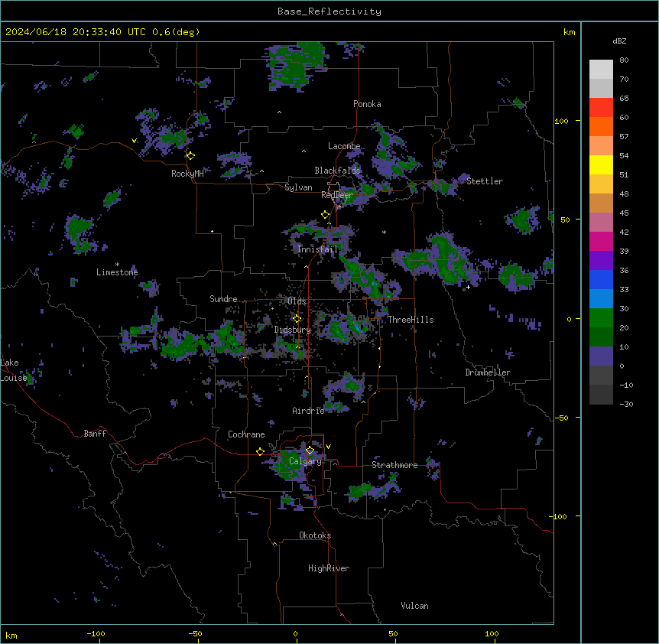Image resolution: width=659 pixels, height=644 pixels.
Task: Click the Stettler label
Action: (x=485, y=181)
